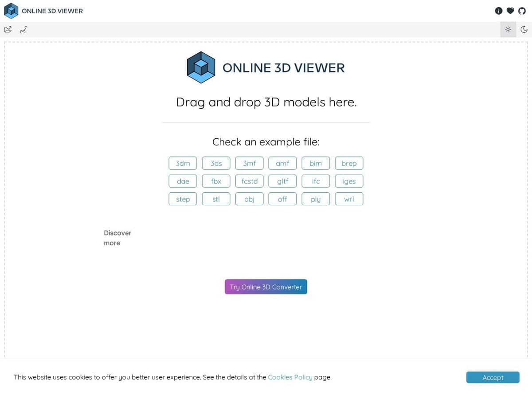This screenshot has height=399, width=532.
Task: Load the ply example file
Action: click(316, 199)
